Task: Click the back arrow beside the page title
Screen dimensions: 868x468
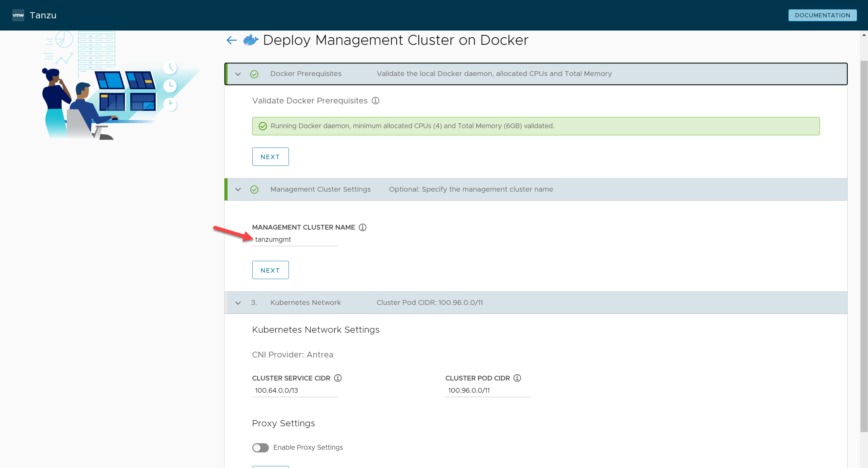Action: pos(232,40)
